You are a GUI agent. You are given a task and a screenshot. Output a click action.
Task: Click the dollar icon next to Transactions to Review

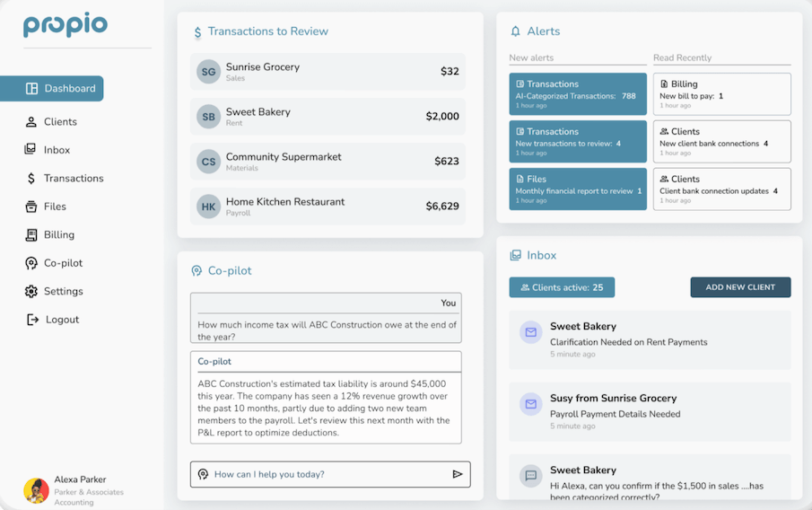point(197,32)
